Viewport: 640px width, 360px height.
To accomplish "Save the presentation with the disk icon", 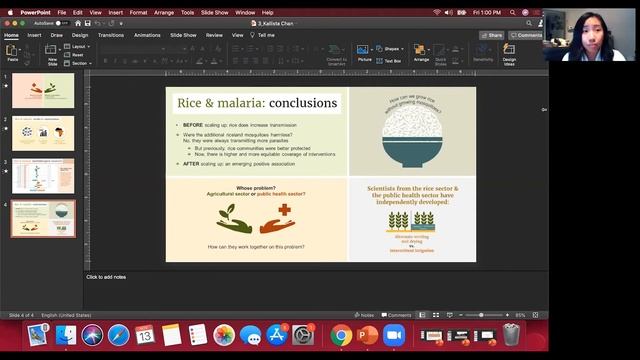I will pos(88,23).
